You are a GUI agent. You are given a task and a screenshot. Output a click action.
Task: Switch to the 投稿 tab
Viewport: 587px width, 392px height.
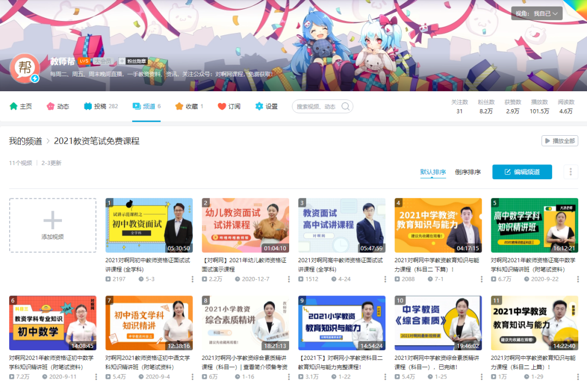tap(101, 106)
